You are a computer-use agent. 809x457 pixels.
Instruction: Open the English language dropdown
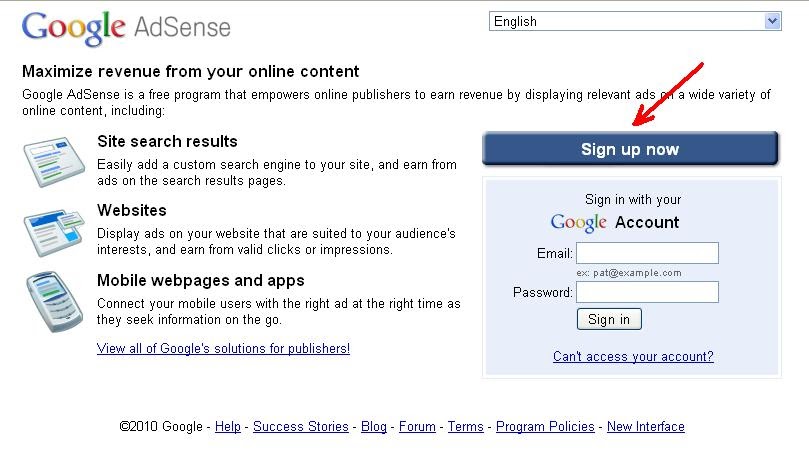pos(635,21)
